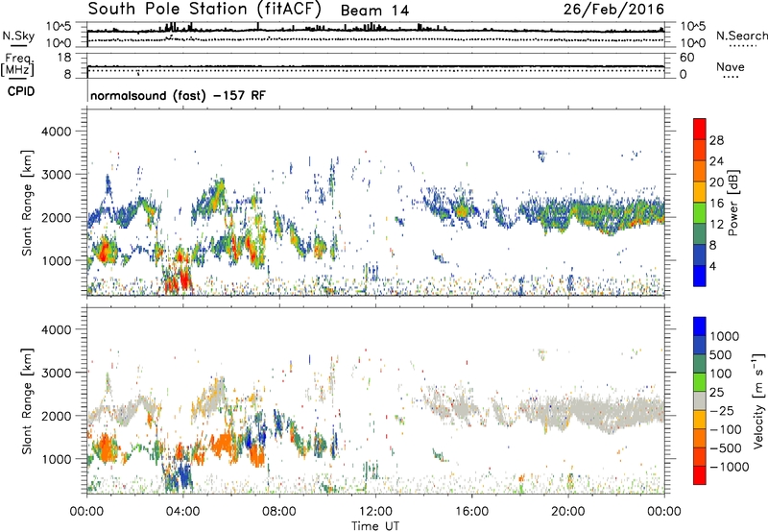Click the "24" tick on power color bar
This screenshot has height=532, width=768.
[x=716, y=161]
